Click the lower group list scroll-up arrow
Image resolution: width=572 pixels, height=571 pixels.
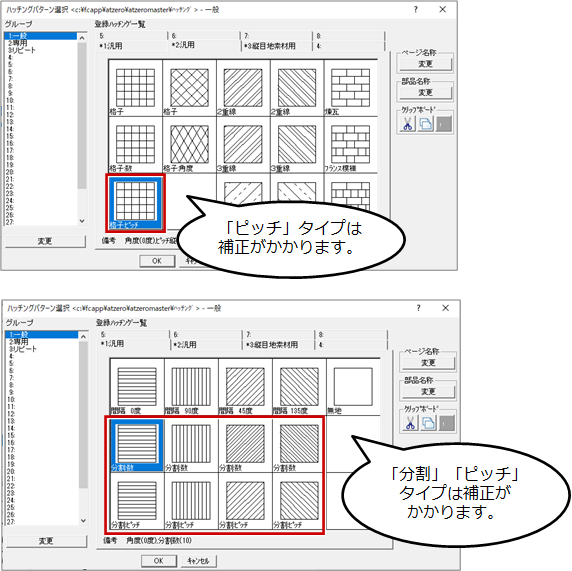click(83, 337)
